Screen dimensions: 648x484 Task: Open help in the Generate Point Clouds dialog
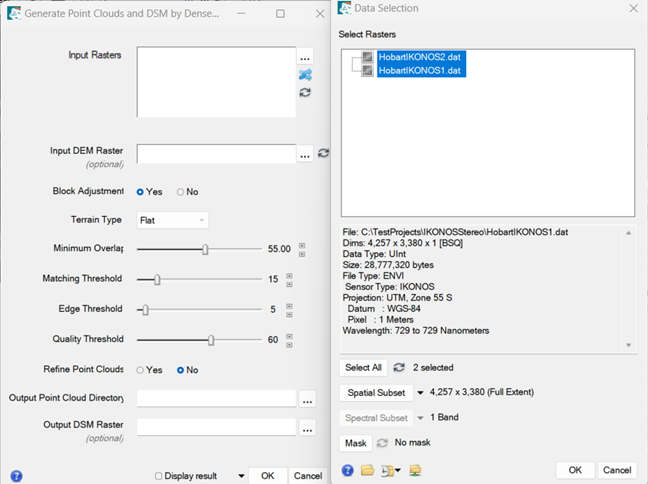(16, 476)
